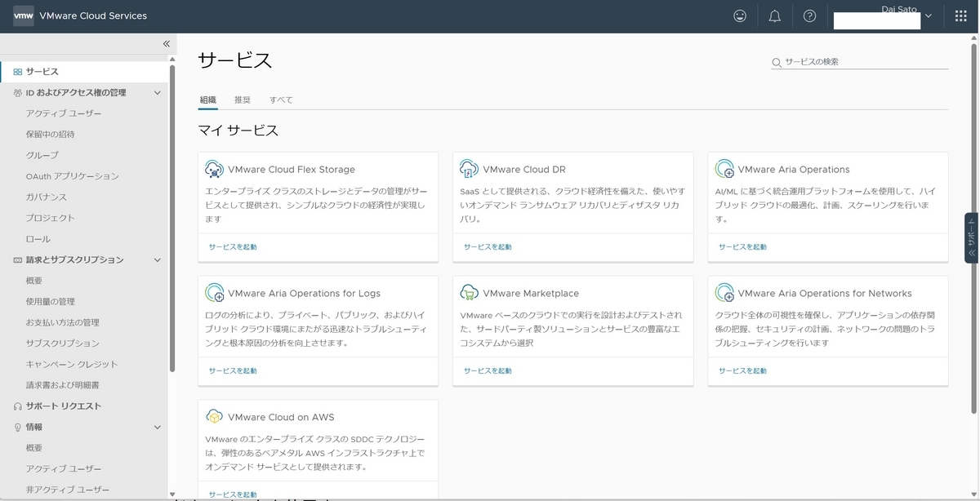Click the VMware Cloud on AWS icon
This screenshot has width=980, height=501.
pos(214,417)
